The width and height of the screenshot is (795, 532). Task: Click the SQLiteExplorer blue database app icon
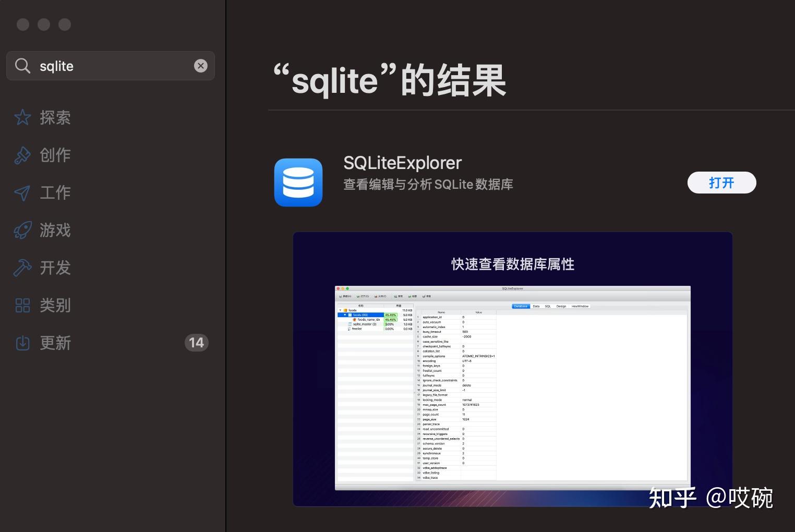pos(298,183)
